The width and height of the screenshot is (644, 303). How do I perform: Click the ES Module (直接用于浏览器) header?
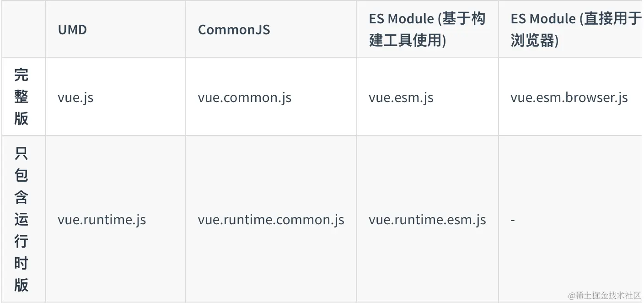coord(575,30)
